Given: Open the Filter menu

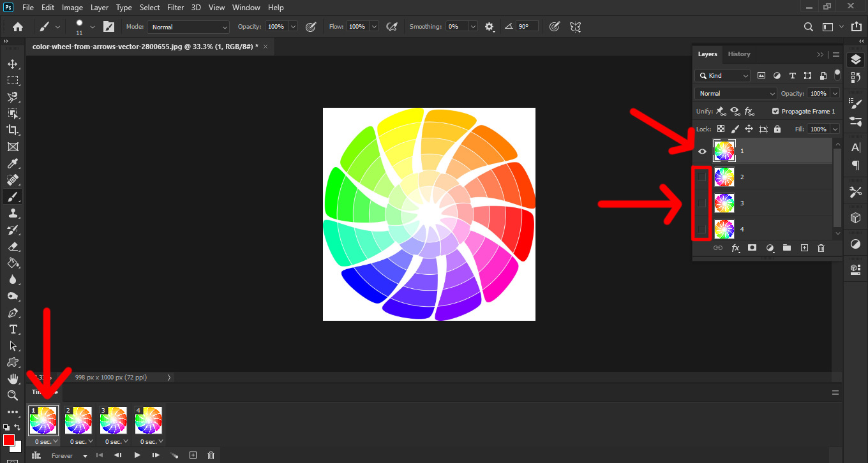Looking at the screenshot, I should pyautogui.click(x=176, y=8).
